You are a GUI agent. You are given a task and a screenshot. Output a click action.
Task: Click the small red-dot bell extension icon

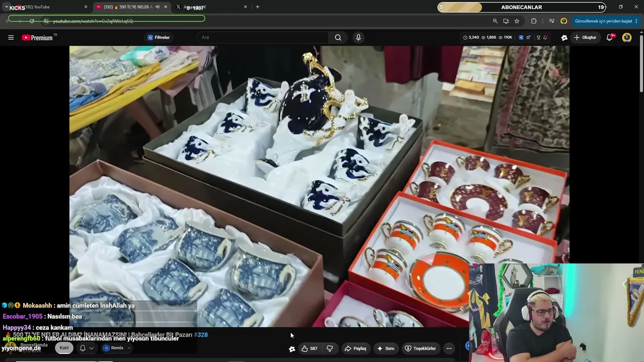[545, 38]
